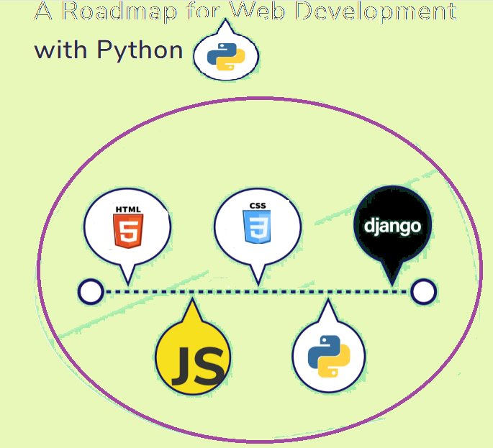Viewport: 493px width, 448px height.
Task: Click the blue CSS3 shield logo
Action: click(x=257, y=230)
